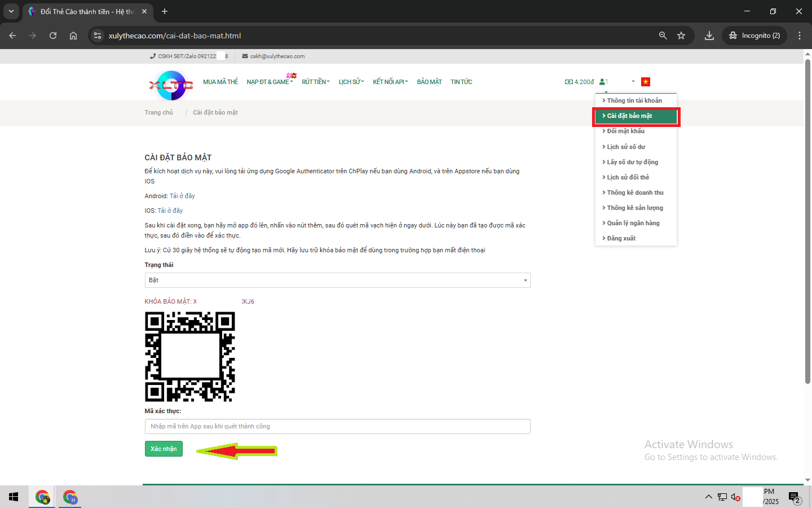The image size is (812, 508).
Task: Click Android Tải ở đây link
Action: pos(182,196)
